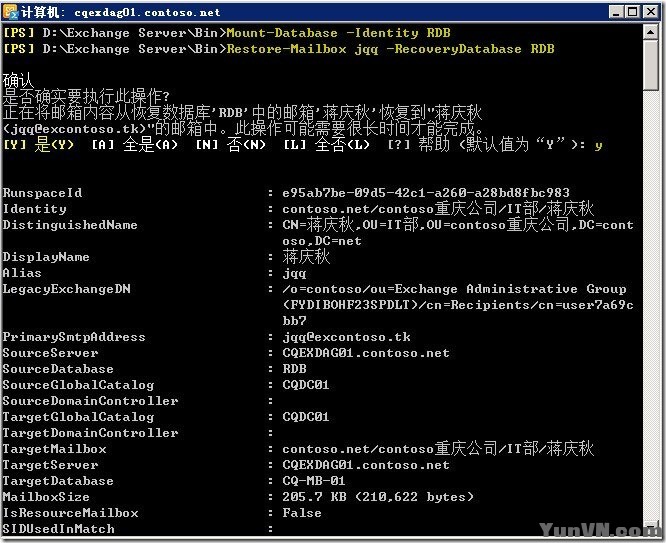Click the vertical scrollbar thumb
The height and width of the screenshot is (543, 666).
[x=651, y=65]
